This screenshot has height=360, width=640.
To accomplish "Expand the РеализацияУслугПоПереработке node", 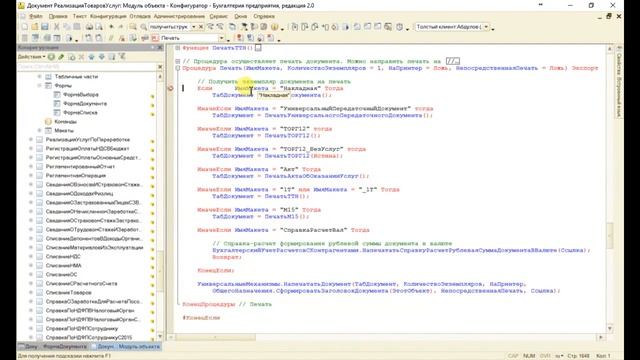I will point(31,140).
